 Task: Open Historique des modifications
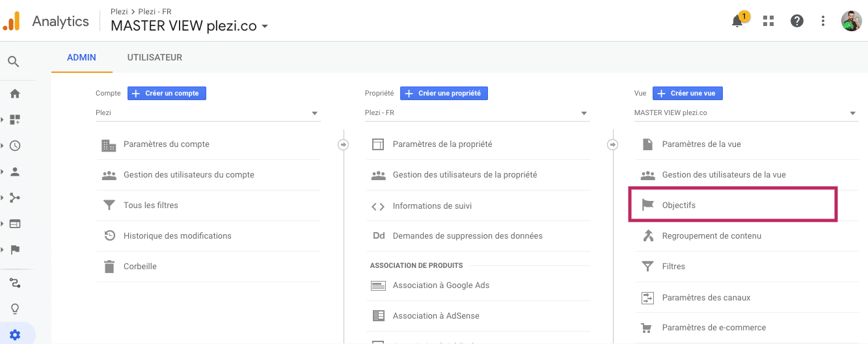click(208, 236)
